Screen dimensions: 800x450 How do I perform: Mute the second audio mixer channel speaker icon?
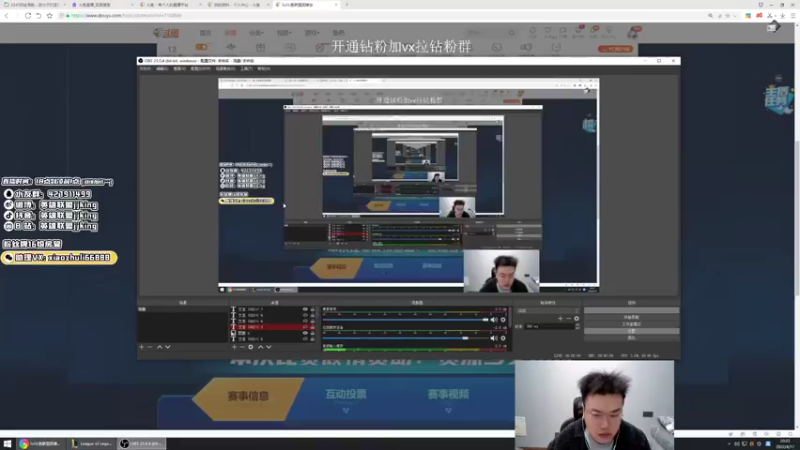[493, 338]
